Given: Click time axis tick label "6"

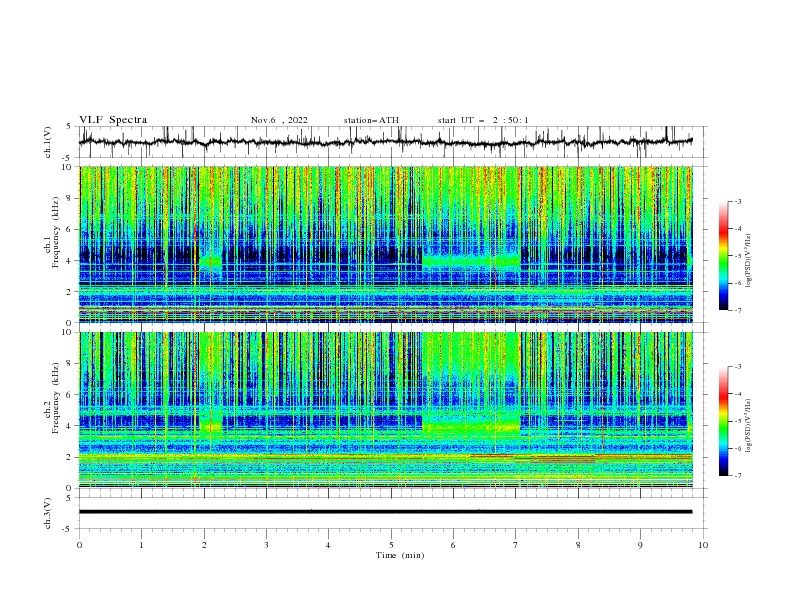Looking at the screenshot, I should 453,545.
